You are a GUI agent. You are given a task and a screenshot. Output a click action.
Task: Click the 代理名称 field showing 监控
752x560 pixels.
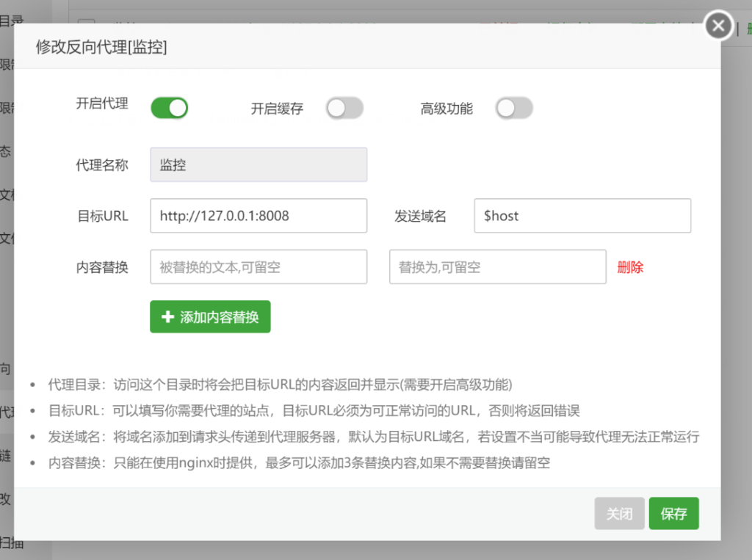258,165
